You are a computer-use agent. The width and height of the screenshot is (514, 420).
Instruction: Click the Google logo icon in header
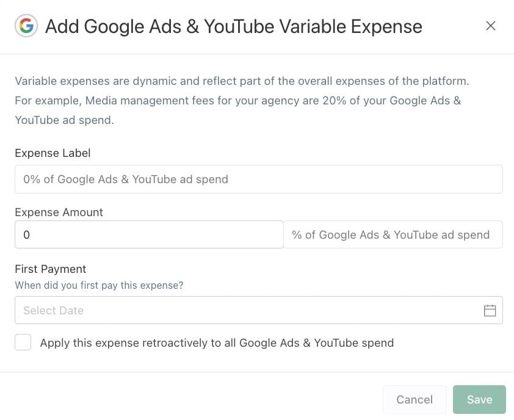click(26, 26)
